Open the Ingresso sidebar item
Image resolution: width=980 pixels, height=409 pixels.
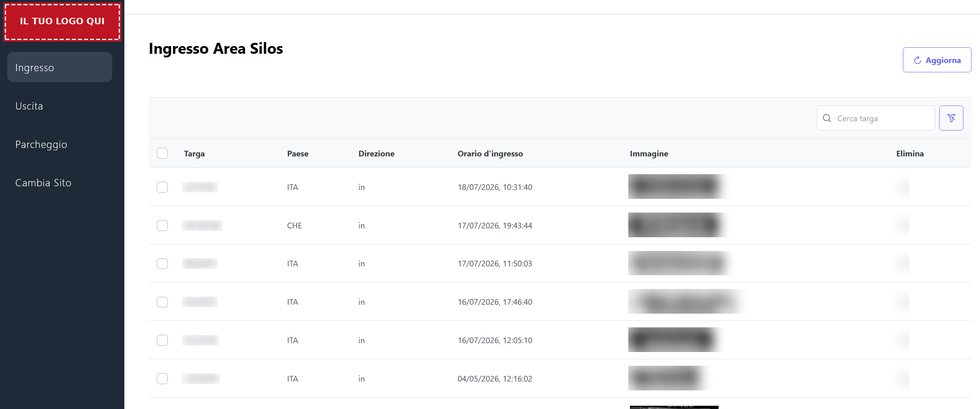point(60,67)
